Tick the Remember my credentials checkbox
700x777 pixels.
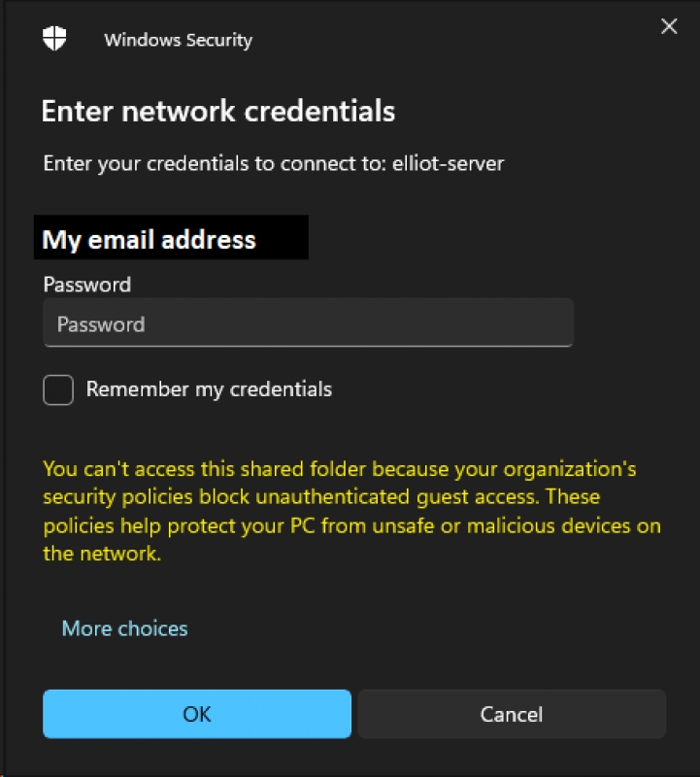click(x=58, y=390)
